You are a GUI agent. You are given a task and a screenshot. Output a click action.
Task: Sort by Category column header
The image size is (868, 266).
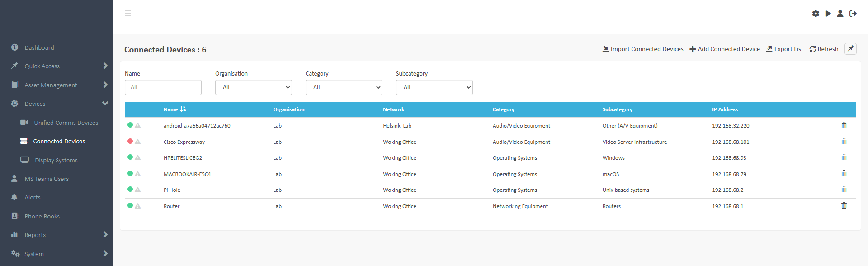pos(504,109)
